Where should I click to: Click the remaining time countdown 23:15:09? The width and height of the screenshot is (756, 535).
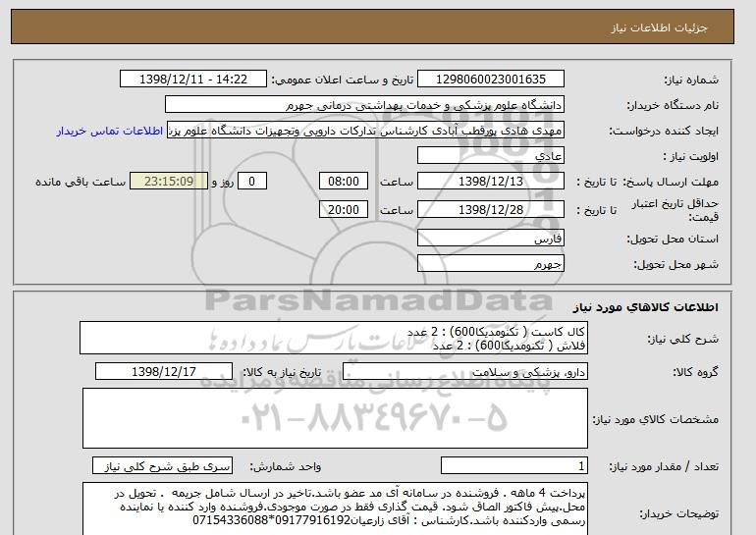[169, 182]
